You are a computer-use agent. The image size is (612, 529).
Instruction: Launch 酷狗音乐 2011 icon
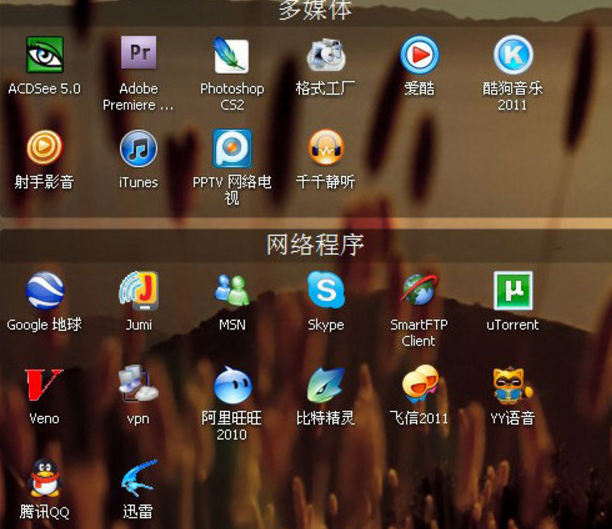coord(513,55)
